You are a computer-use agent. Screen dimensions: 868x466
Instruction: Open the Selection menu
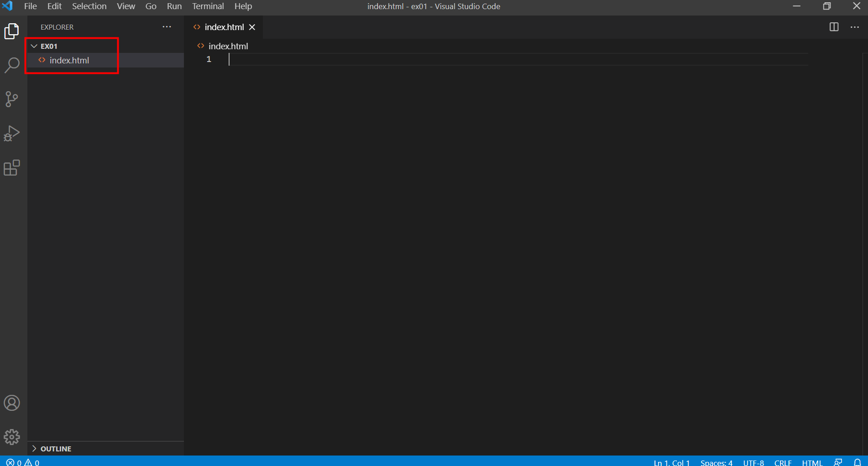click(89, 6)
